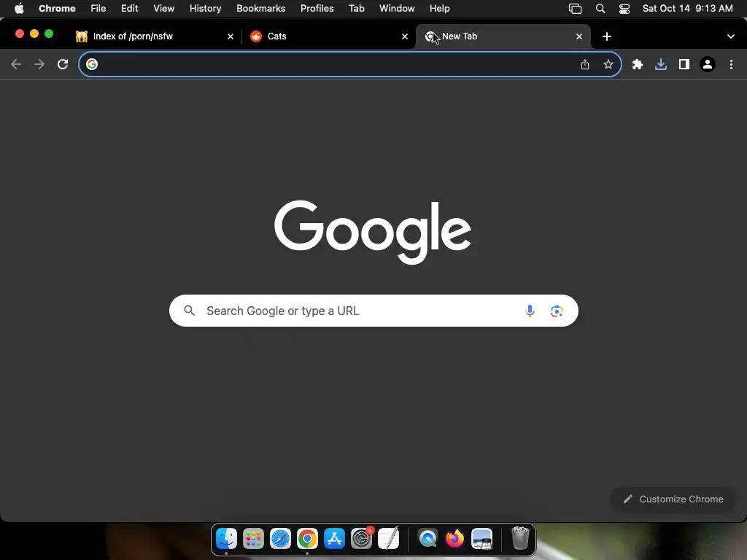Click Chrome icon in the Dock
This screenshot has height=560, width=747.
308,539
